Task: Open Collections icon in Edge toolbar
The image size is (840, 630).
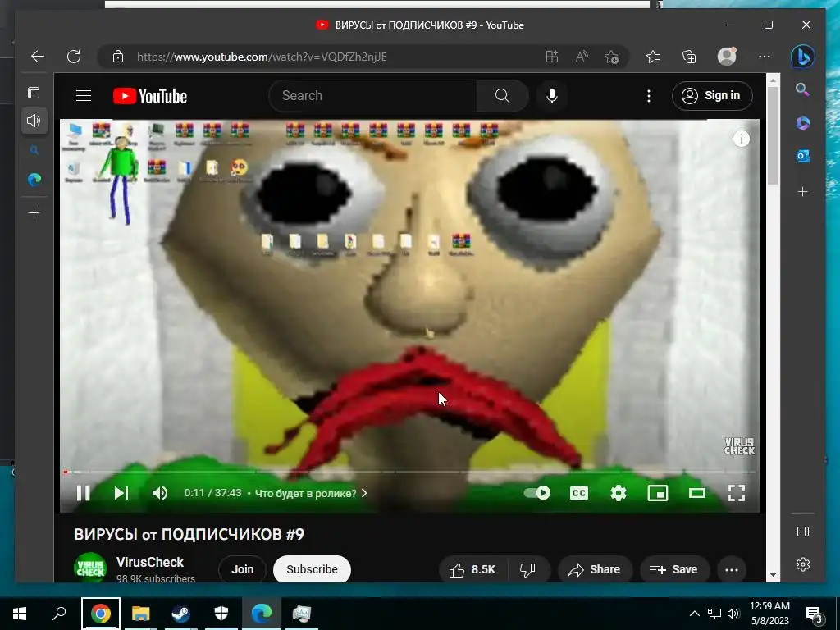Action: tap(689, 57)
